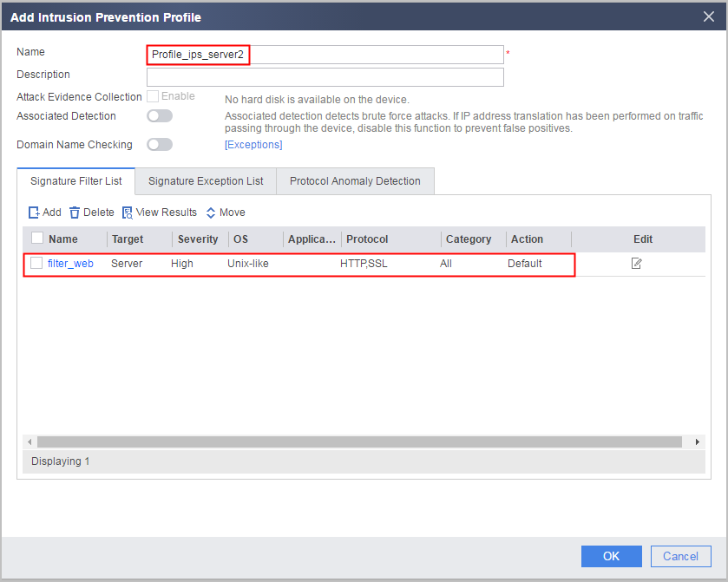Image resolution: width=728 pixels, height=582 pixels.
Task: Open View Results for filters
Action: pos(160,213)
